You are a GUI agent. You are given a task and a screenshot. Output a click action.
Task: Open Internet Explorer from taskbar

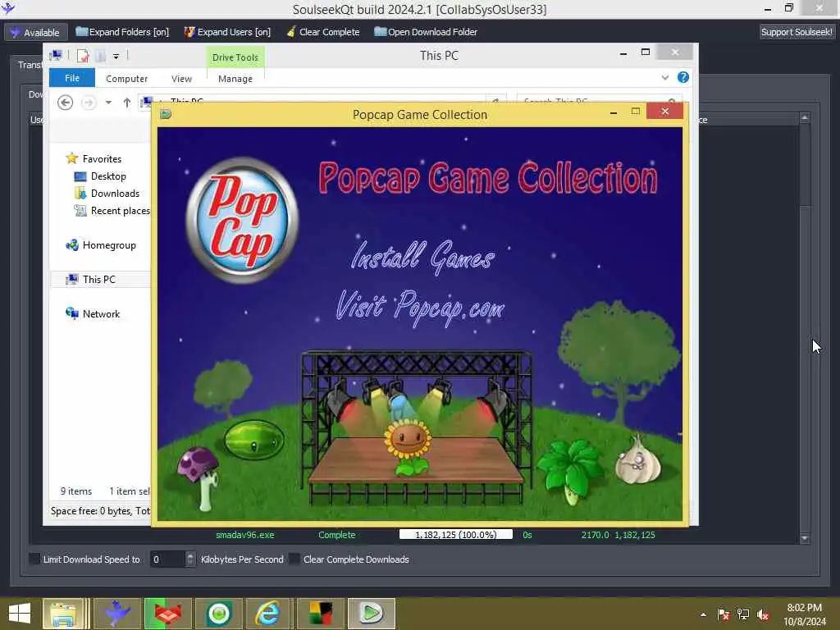tap(267, 614)
